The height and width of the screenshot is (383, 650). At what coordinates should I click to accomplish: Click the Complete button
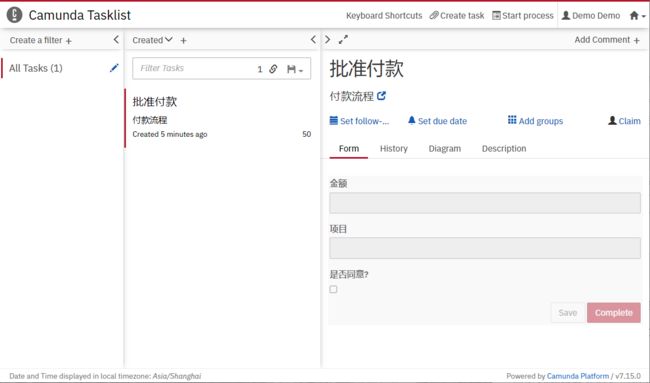tap(614, 313)
